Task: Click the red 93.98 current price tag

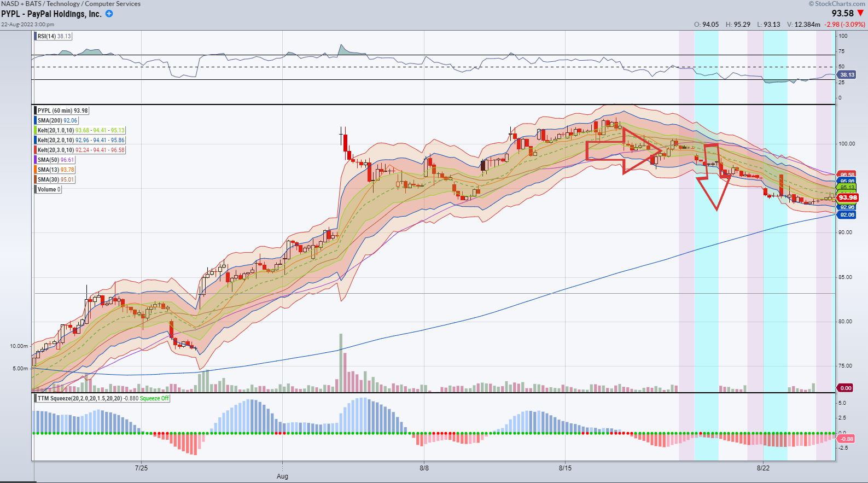Action: pyautogui.click(x=848, y=197)
